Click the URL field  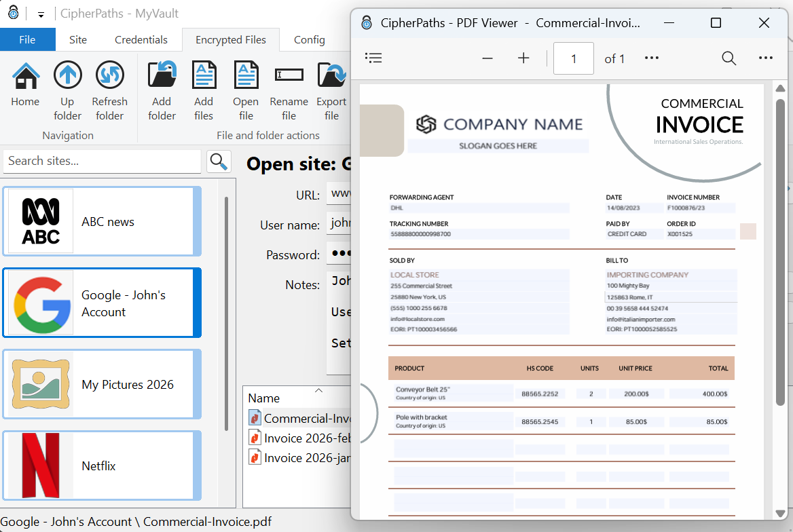[338, 193]
